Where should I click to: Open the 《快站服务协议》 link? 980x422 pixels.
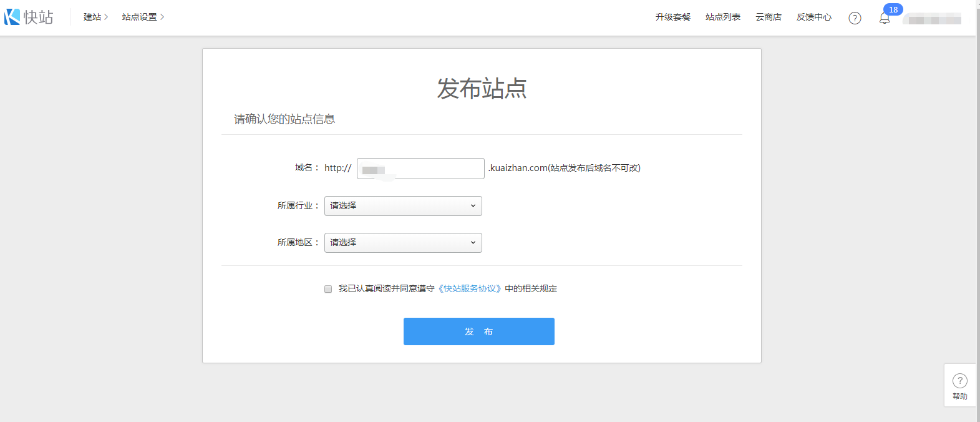click(x=470, y=288)
